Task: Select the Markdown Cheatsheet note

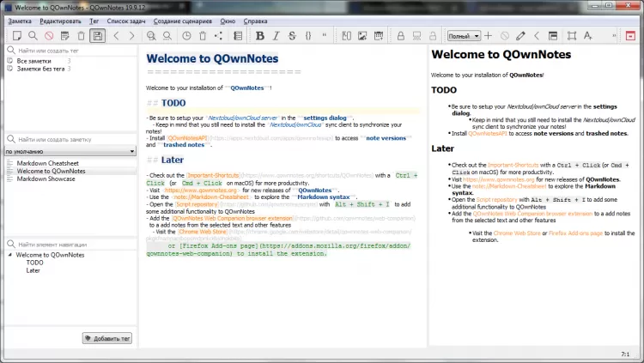Action: tap(47, 162)
